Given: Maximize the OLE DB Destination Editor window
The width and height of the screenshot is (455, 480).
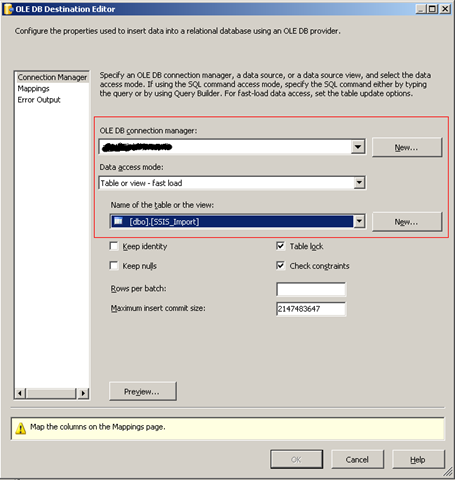Looking at the screenshot, I should (432, 9).
